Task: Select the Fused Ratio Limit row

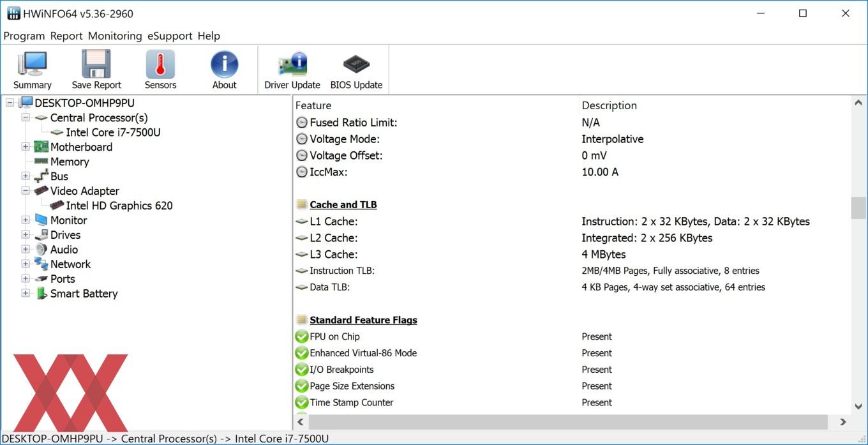Action: click(572, 123)
